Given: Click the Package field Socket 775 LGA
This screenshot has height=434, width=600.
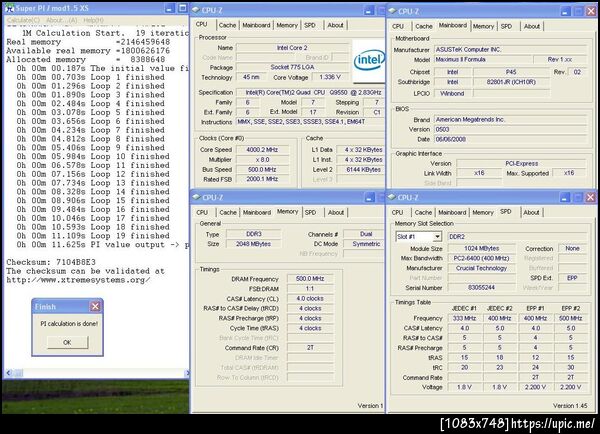Looking at the screenshot, I should click(x=292, y=67).
